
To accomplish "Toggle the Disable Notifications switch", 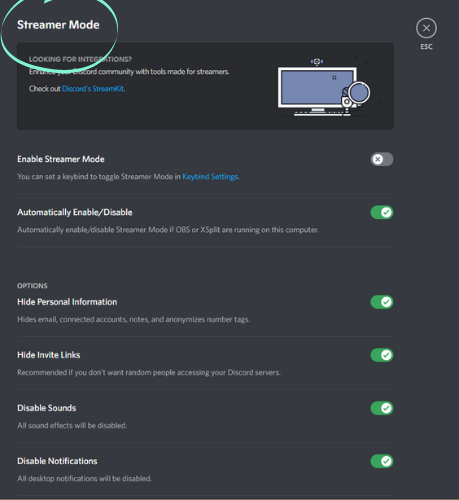I will (382, 461).
